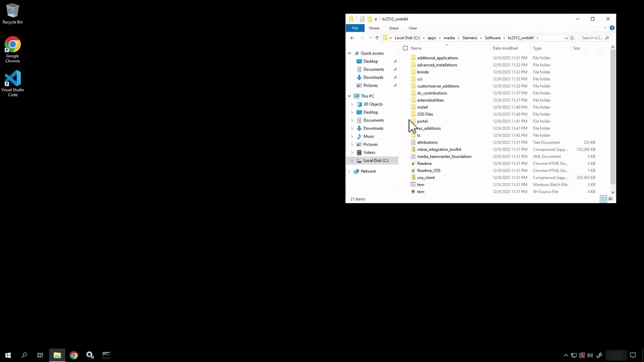Click Siemens in the address breadcrumb

(470, 38)
